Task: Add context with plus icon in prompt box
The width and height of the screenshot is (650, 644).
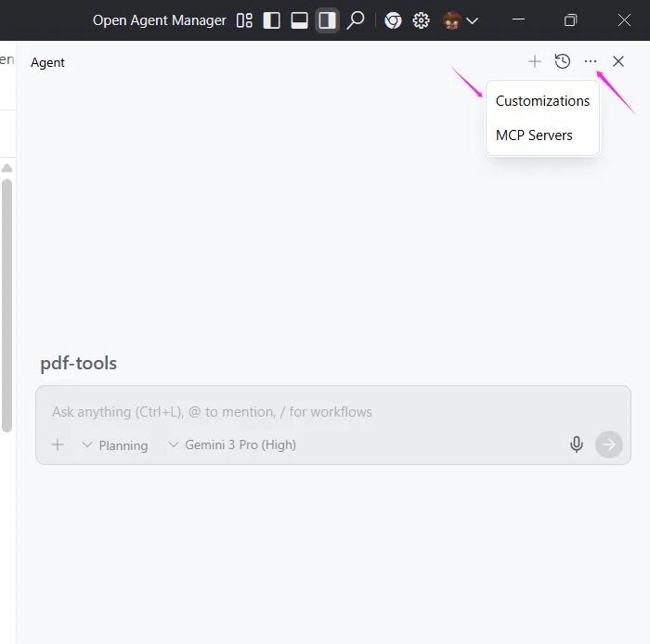Action: [x=58, y=444]
